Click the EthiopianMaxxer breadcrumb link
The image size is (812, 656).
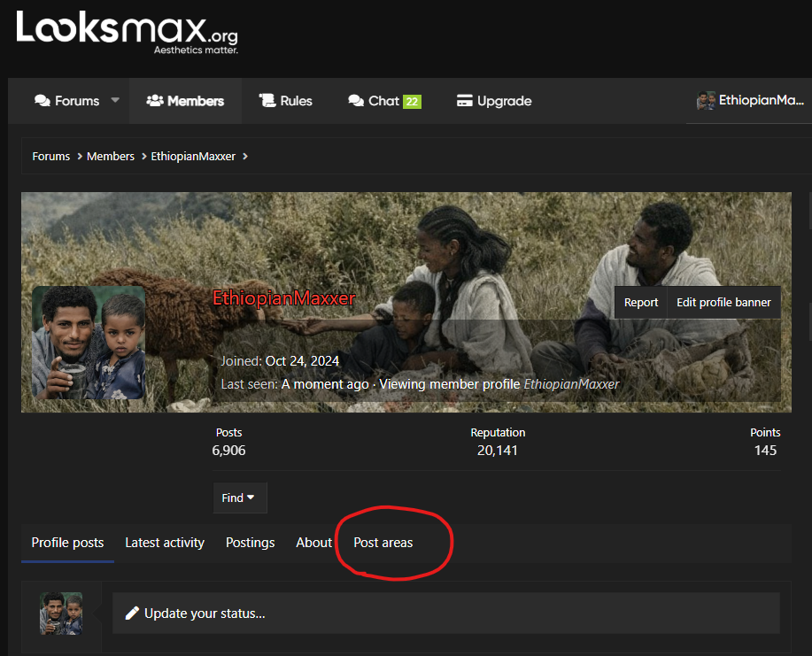(193, 157)
